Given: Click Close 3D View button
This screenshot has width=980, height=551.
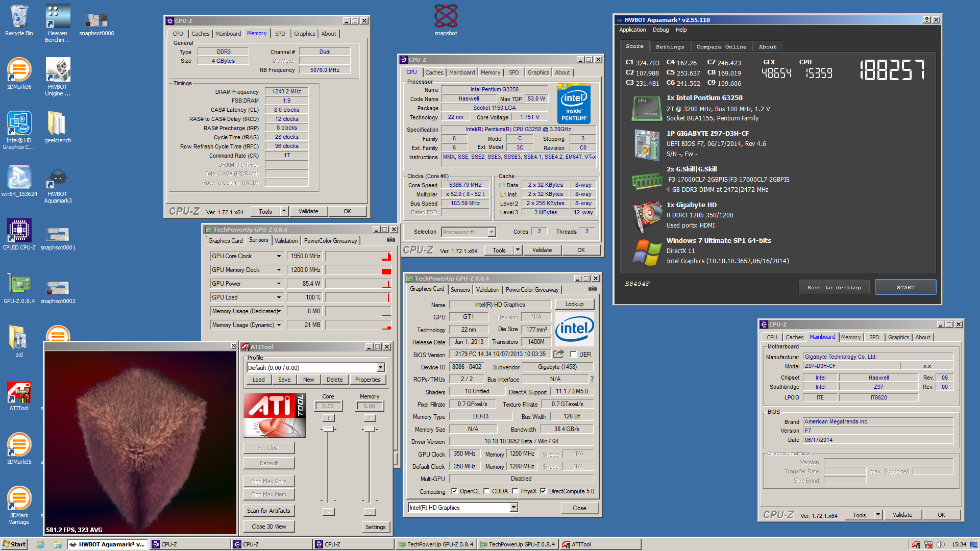Looking at the screenshot, I should [x=268, y=527].
